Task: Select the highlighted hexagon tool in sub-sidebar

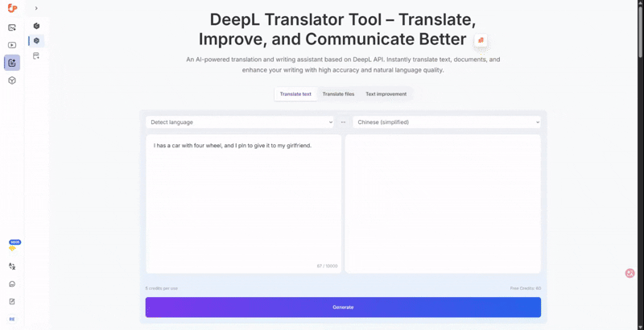Action: click(36, 40)
